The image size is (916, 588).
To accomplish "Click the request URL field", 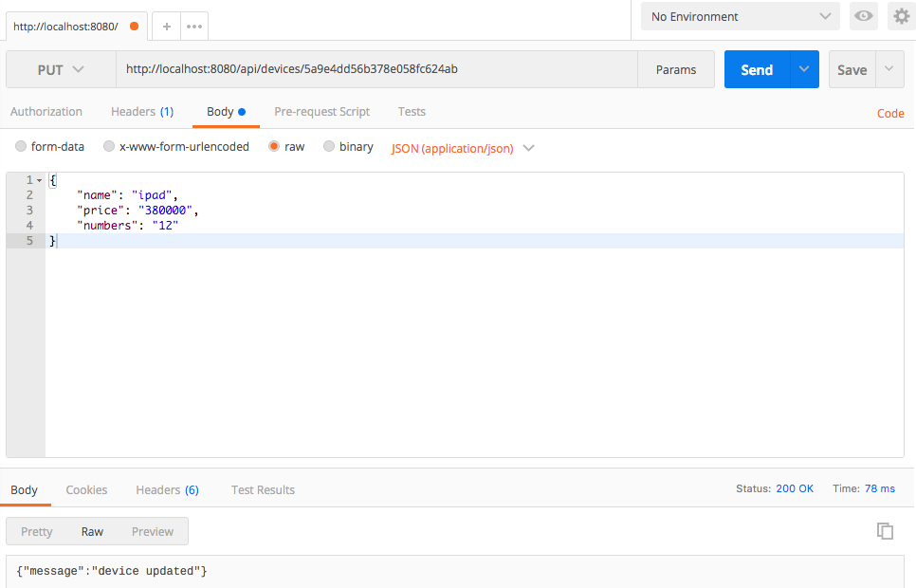I will (x=376, y=69).
